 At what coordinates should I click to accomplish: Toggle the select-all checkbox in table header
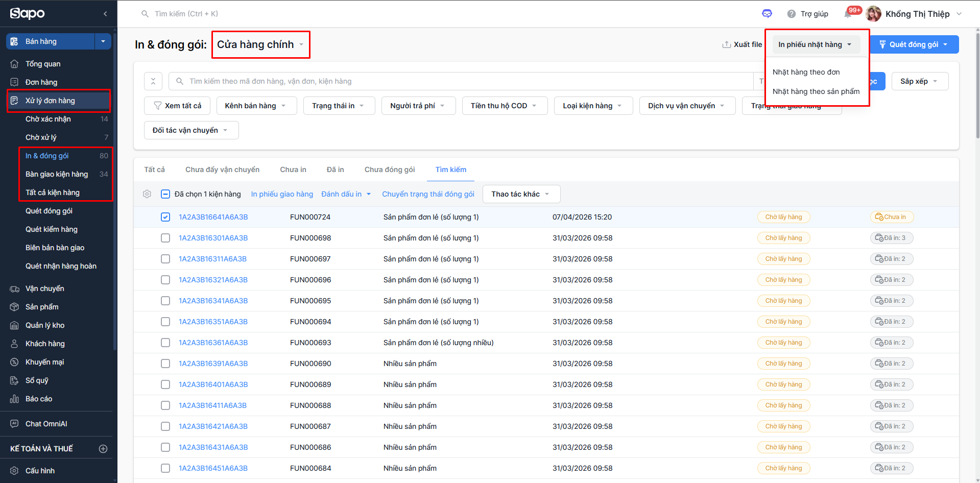pos(165,194)
